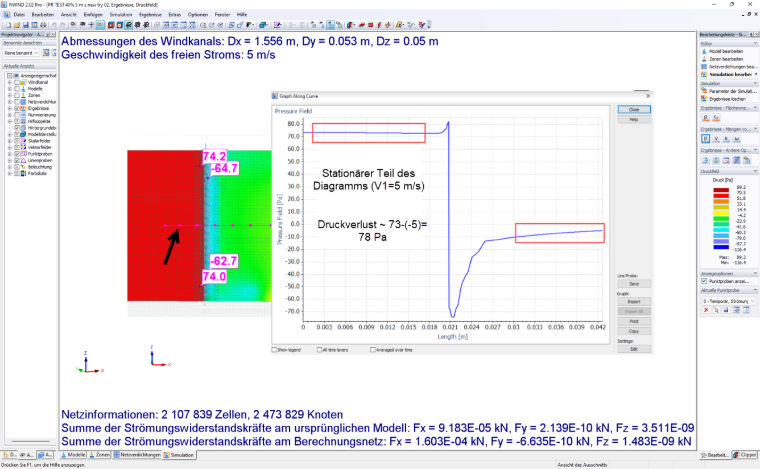Image resolution: width=760 pixels, height=469 pixels.
Task: Click the yellow -4.2 legend color swatch
Action: (x=721, y=213)
